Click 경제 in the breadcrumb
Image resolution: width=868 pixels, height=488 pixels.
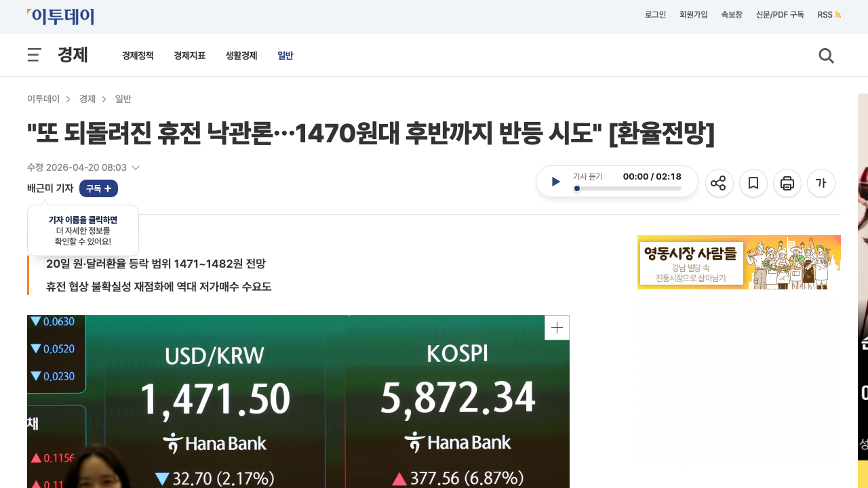tap(87, 99)
